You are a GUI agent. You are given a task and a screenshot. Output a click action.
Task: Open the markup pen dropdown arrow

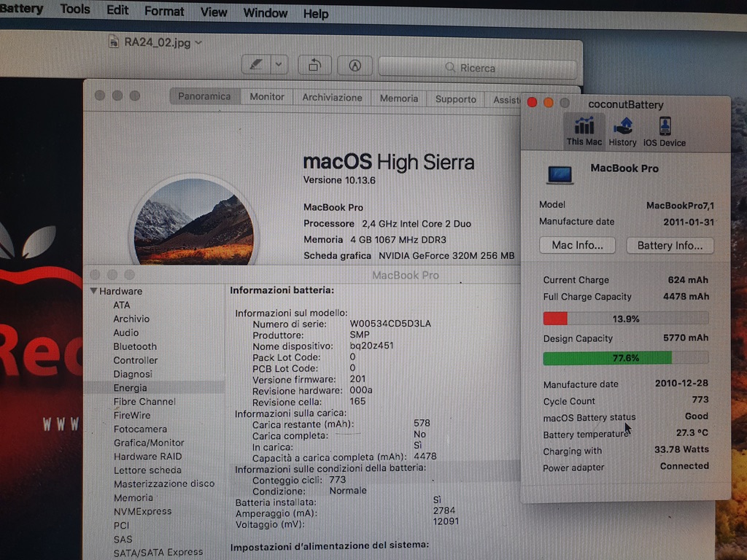[279, 64]
